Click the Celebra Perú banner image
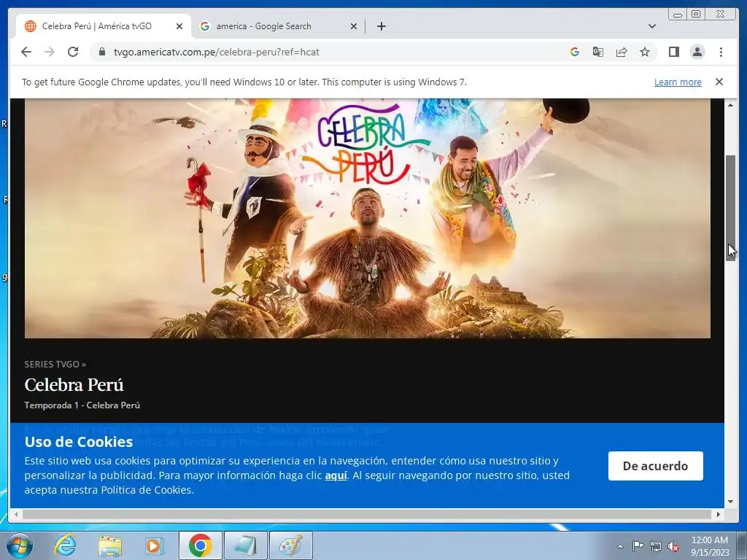The width and height of the screenshot is (747, 560). (x=368, y=218)
